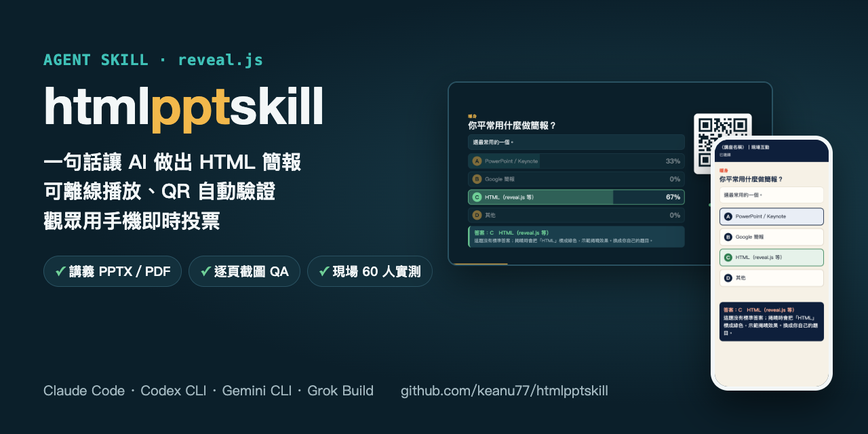
Task: Click the phone heading 你平常用什麼做簡報？
Action: click(751, 179)
